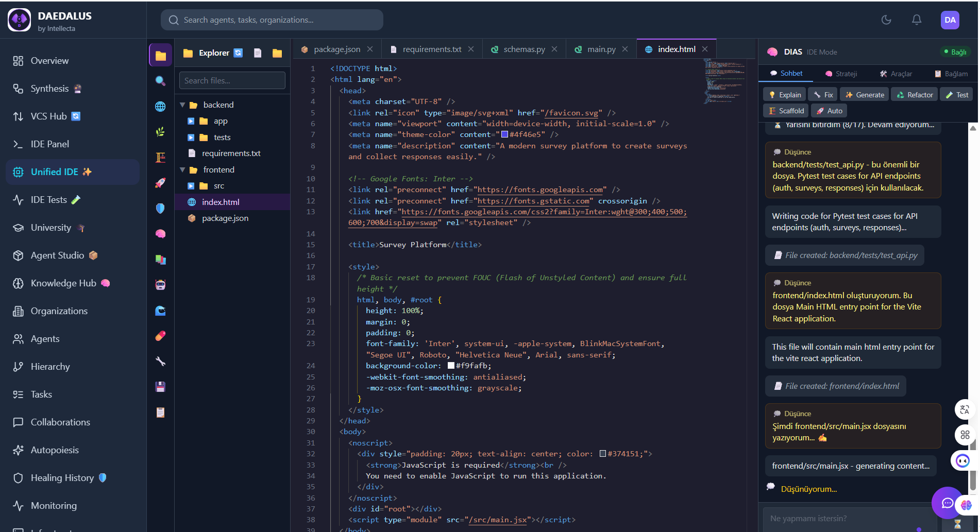Screen dimensions: 980x532
Task: Switch to the requirements.txt editor tab
Action: [x=432, y=49]
